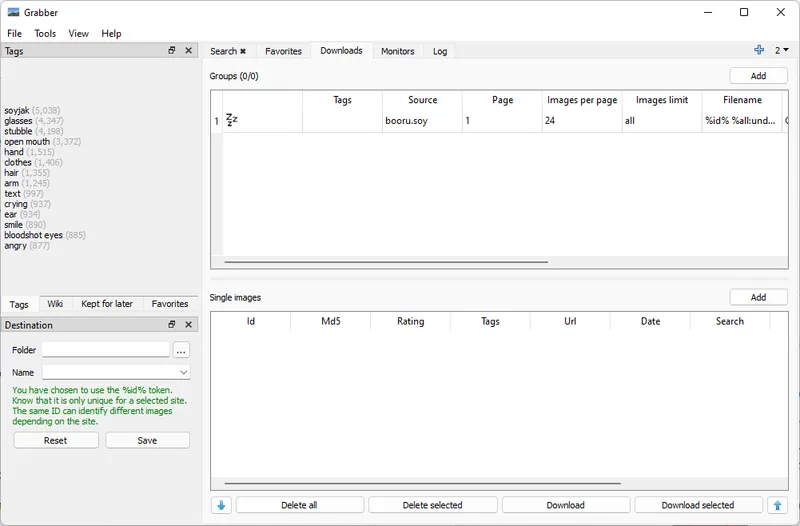Click the sleeping Zz status icon in row 1

pos(232,120)
